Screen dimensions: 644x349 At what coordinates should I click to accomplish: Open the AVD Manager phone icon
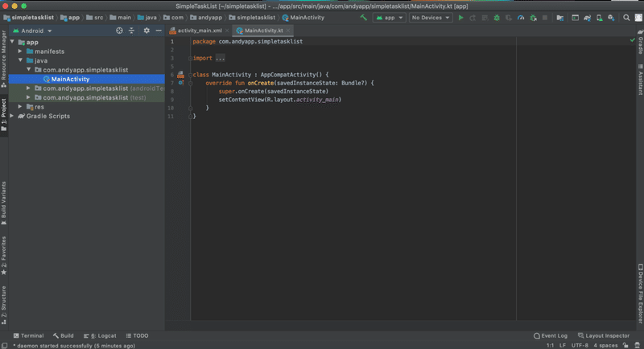point(599,18)
